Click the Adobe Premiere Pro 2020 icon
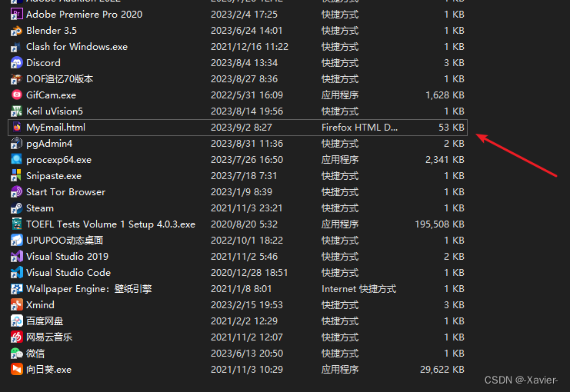This screenshot has height=392, width=570. pyautogui.click(x=16, y=15)
